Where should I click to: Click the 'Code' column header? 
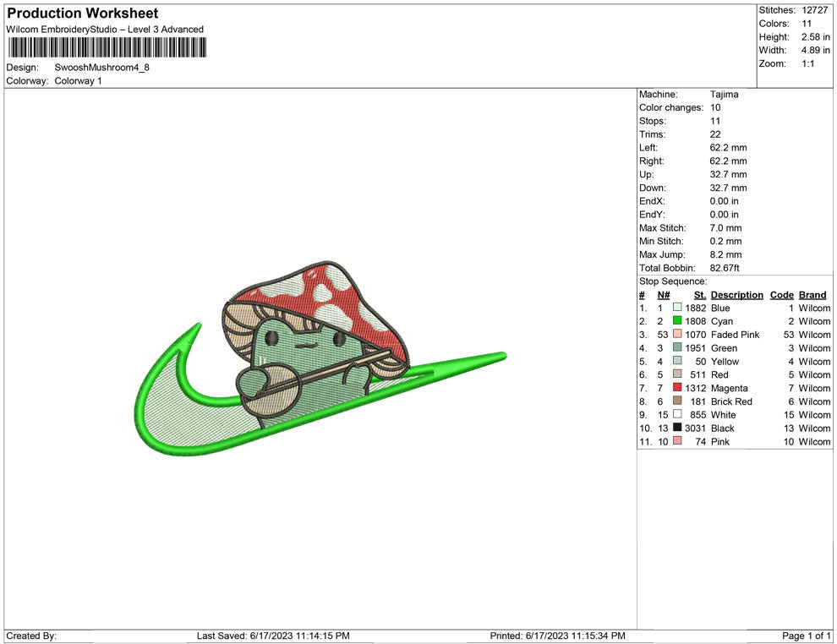pyautogui.click(x=782, y=294)
